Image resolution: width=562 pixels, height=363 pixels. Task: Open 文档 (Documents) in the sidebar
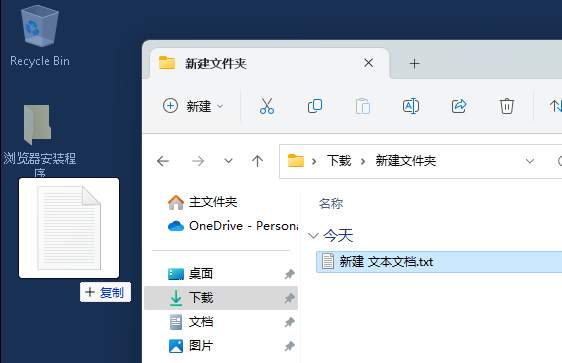tap(190, 322)
